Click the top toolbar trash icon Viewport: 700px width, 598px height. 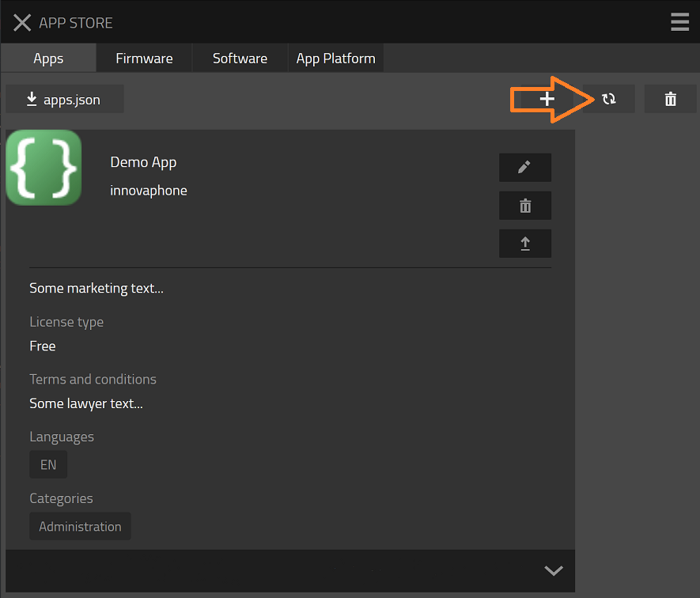coord(670,99)
